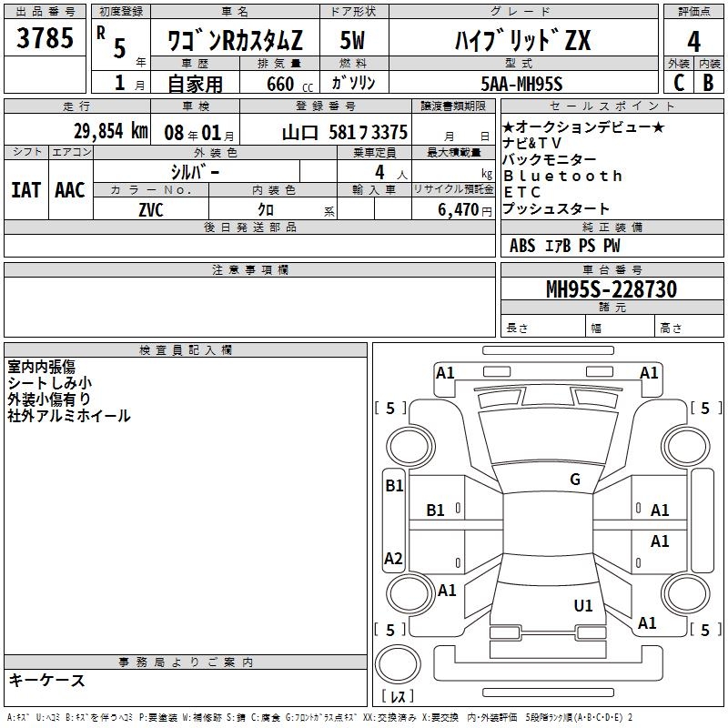The image size is (728, 728).
Task: Click the shift type IAT
Action: pyautogui.click(x=25, y=190)
